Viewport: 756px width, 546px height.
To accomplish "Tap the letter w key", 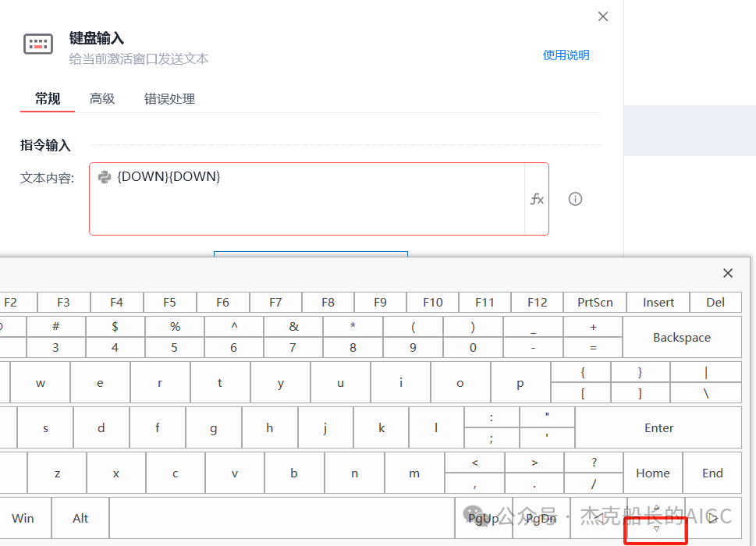I will pos(40,383).
